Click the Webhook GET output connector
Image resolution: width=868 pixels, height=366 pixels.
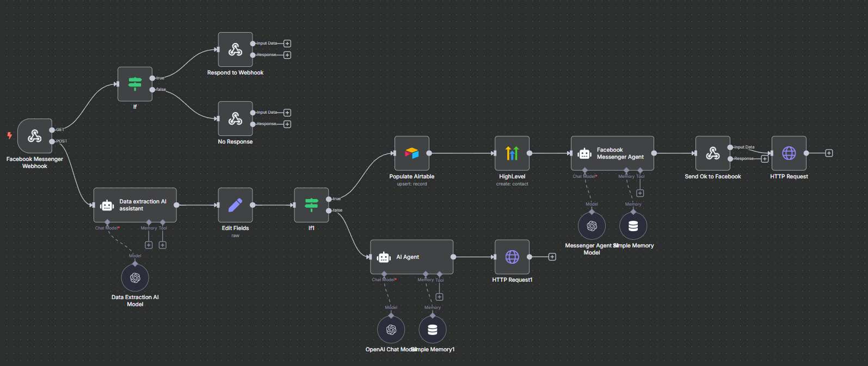52,130
